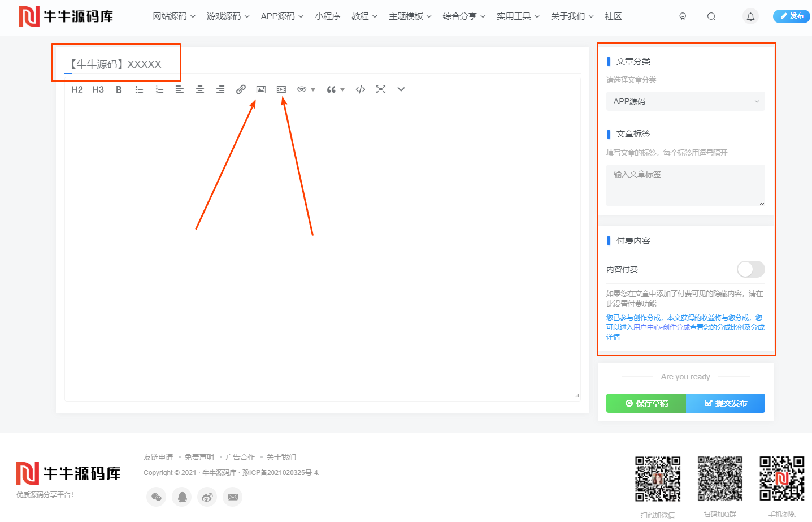Screen dimensions: 812x522
Task: Expand more editor toolbar options
Action: pyautogui.click(x=401, y=89)
